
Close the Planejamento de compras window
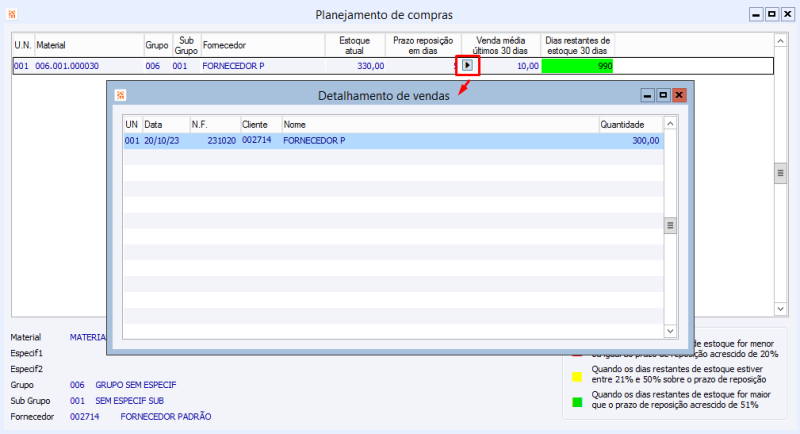pyautogui.click(x=788, y=14)
